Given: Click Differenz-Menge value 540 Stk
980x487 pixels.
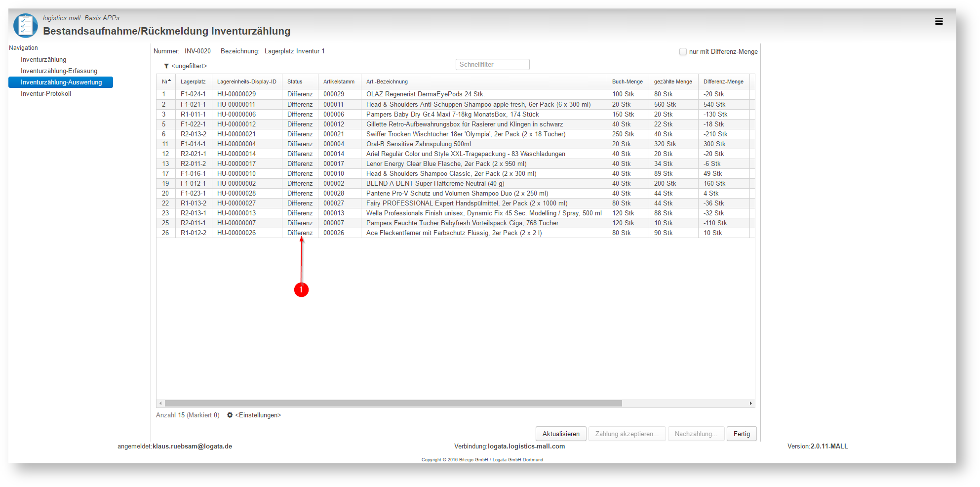Looking at the screenshot, I should (x=714, y=105).
